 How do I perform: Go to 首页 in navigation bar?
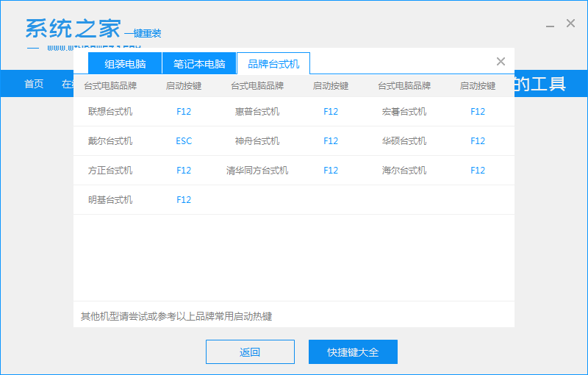click(x=34, y=84)
